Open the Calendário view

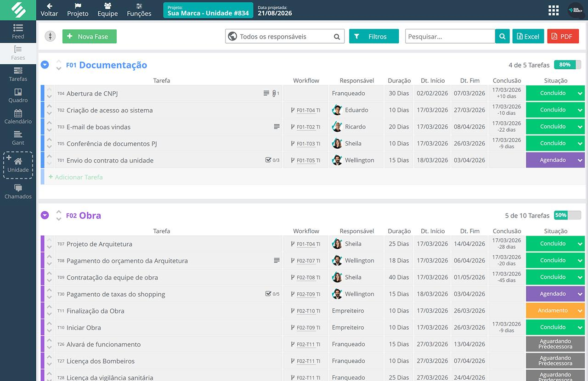click(x=18, y=117)
